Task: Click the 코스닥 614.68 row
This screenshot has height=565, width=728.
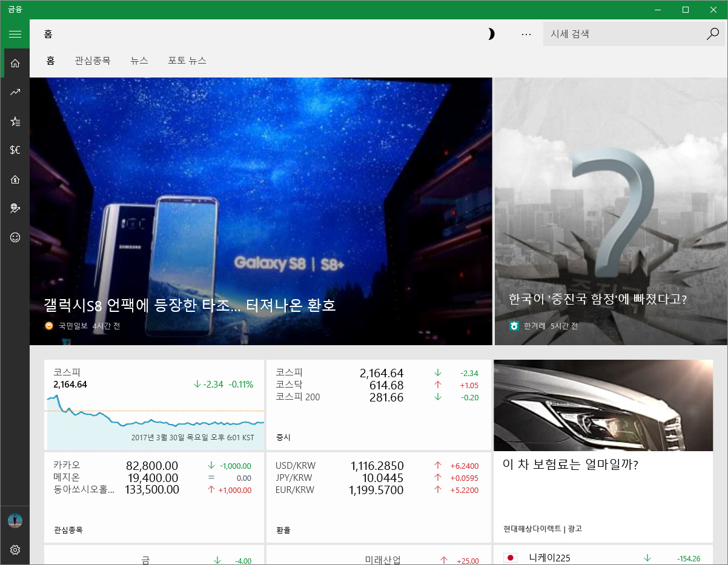Action: click(x=379, y=385)
